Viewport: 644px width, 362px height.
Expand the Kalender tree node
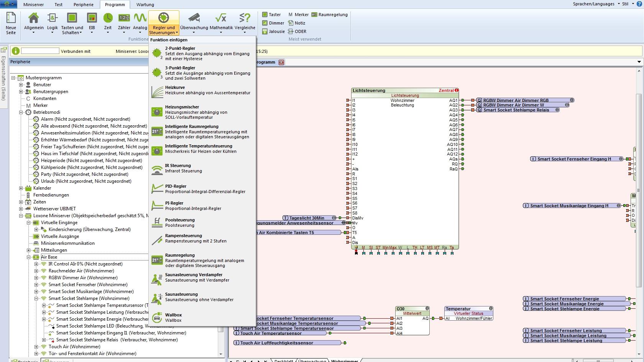point(21,188)
